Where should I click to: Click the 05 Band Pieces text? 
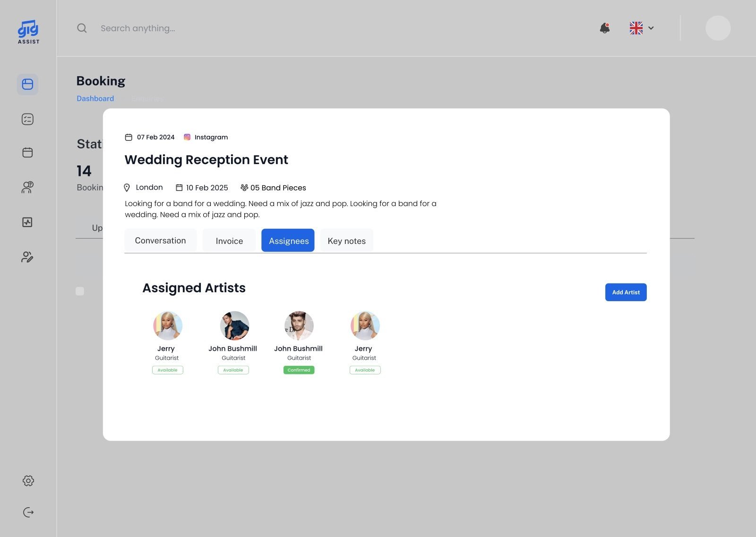tap(278, 188)
